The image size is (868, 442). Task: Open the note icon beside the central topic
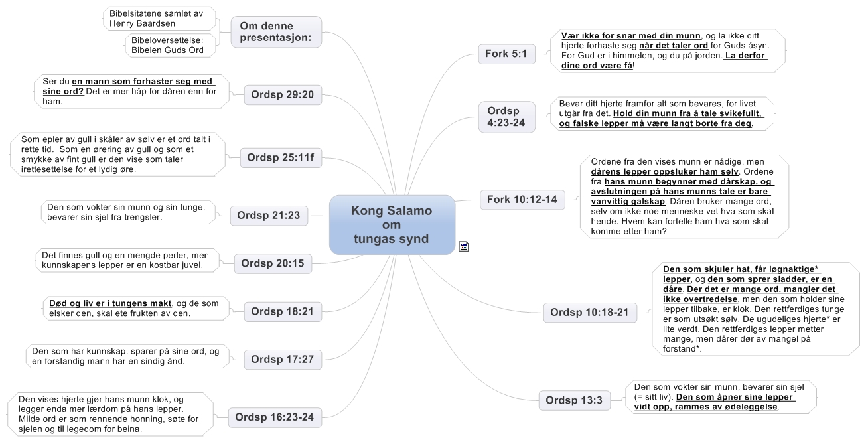464,246
